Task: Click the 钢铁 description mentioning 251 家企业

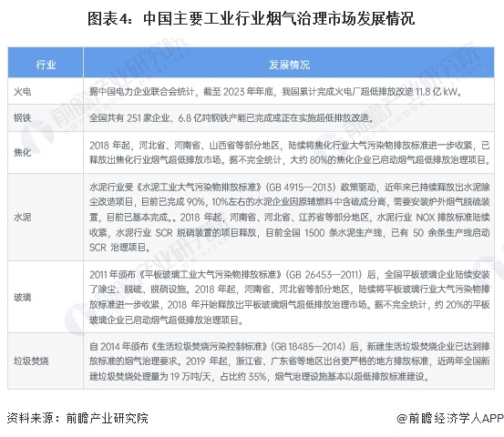Action: [x=231, y=118]
